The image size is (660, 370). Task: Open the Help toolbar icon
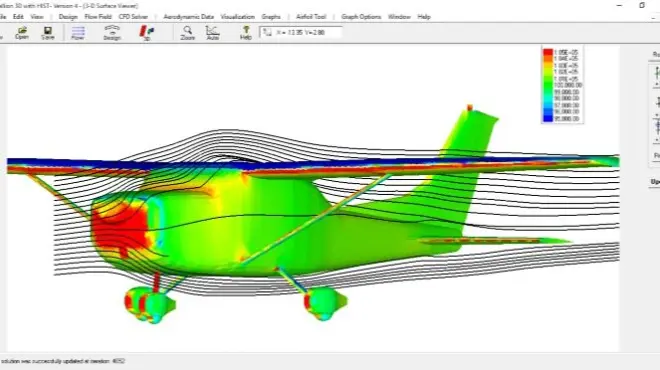pos(246,32)
